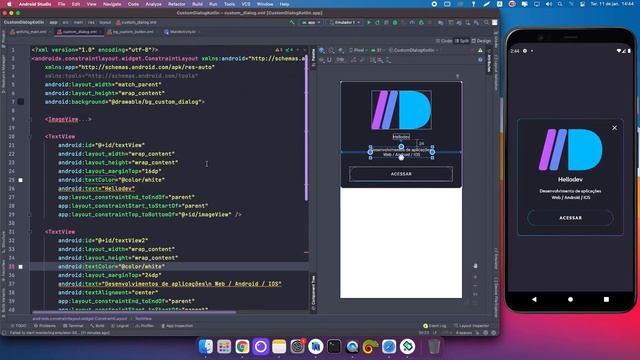Tap the emulator Back navigation button

click(534, 299)
